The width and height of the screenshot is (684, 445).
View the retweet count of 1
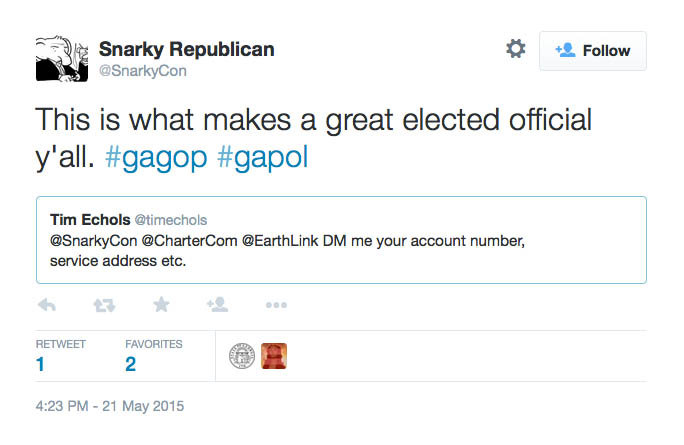point(40,364)
